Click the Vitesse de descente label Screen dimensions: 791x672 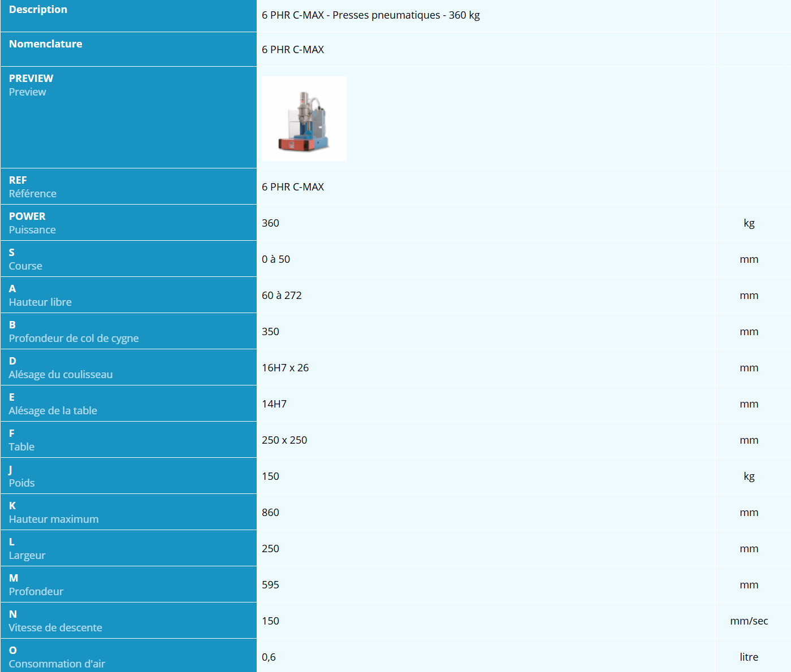point(55,627)
